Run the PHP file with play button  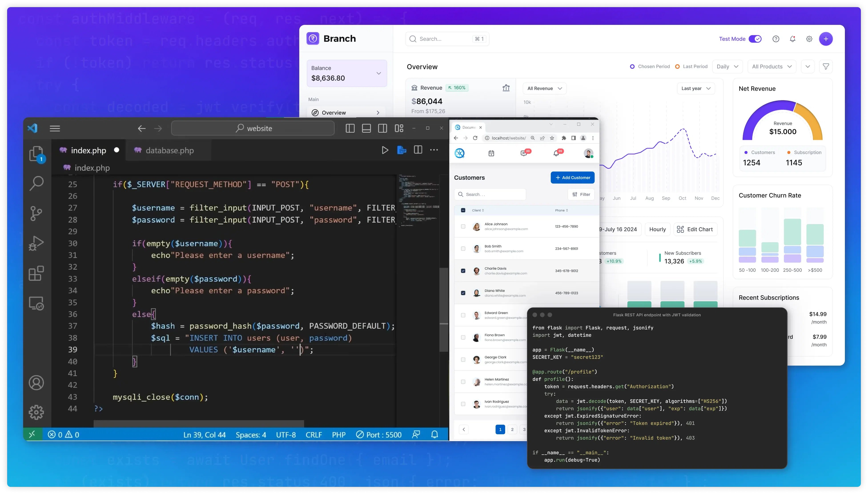(385, 150)
